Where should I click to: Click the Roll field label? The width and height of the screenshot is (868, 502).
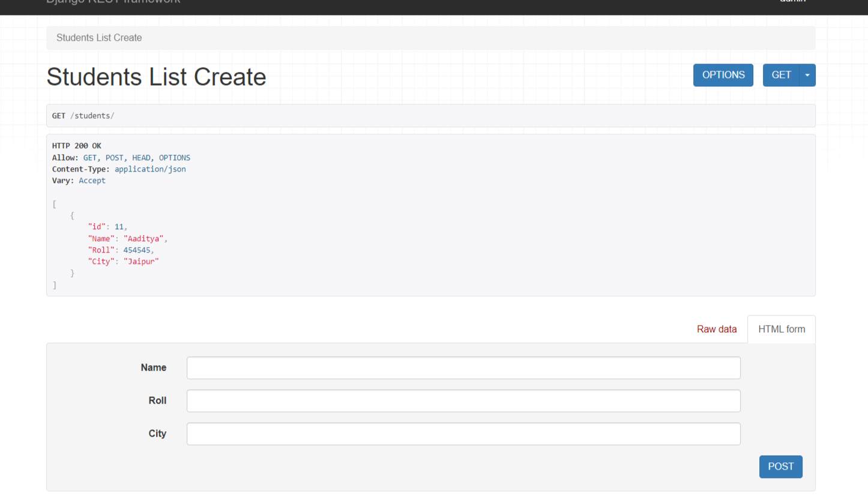(x=157, y=401)
